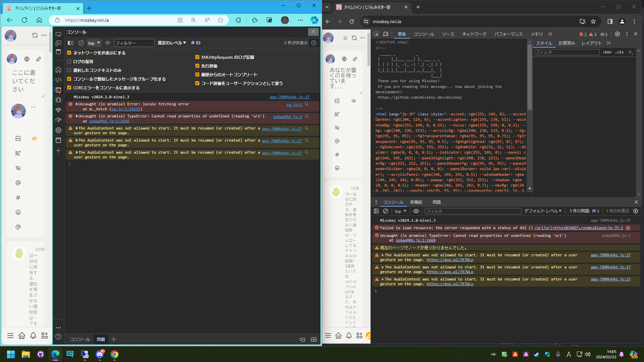Open Performance gauge icon in Edge DevTools
The width and height of the screenshot is (644, 362).
click(58, 120)
